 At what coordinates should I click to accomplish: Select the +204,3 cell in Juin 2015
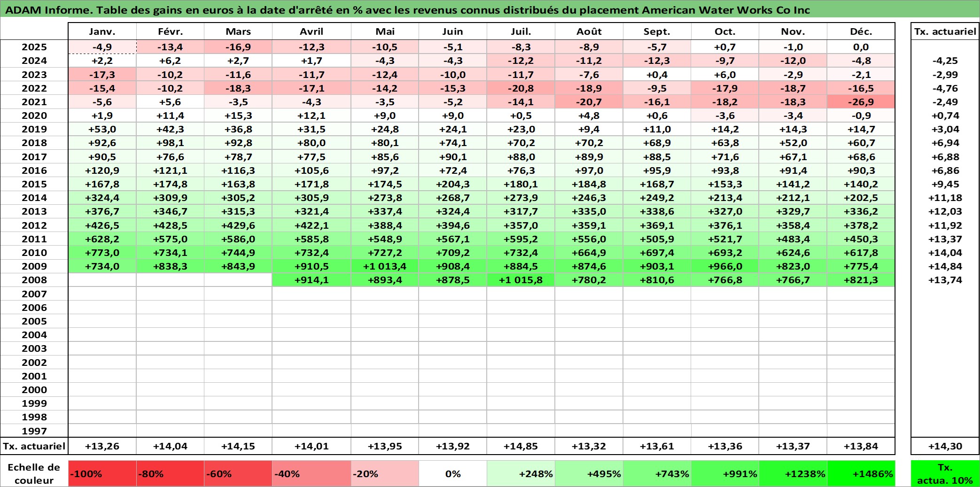coord(452,184)
